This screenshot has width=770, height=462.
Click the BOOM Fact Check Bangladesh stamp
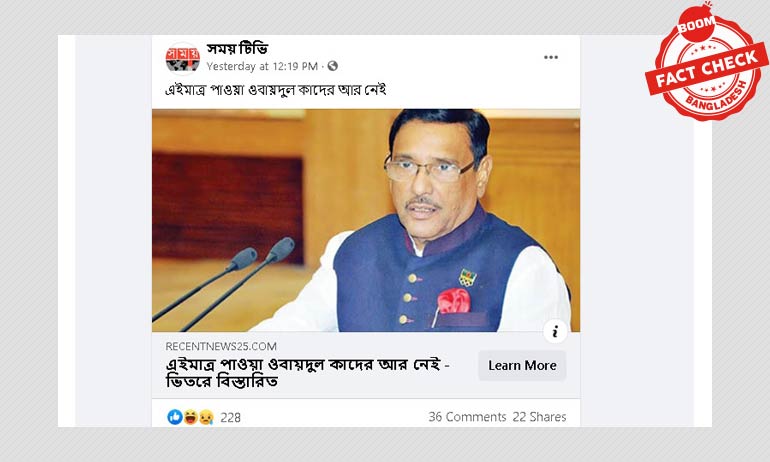coord(706,61)
